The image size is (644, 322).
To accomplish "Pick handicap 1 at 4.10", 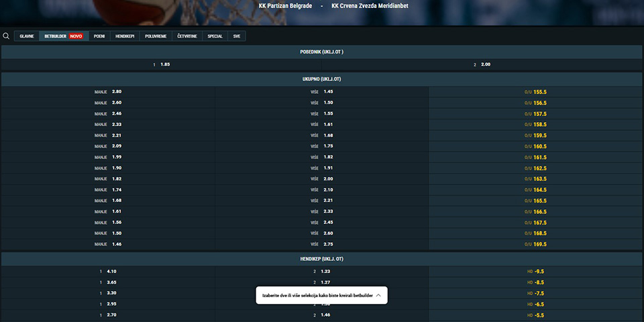I will pos(108,272).
